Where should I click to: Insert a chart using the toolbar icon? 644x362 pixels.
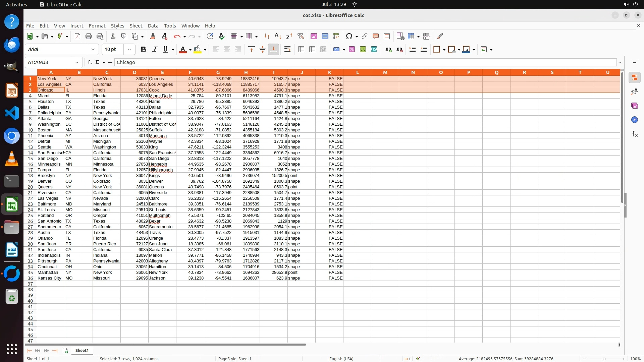(325, 36)
